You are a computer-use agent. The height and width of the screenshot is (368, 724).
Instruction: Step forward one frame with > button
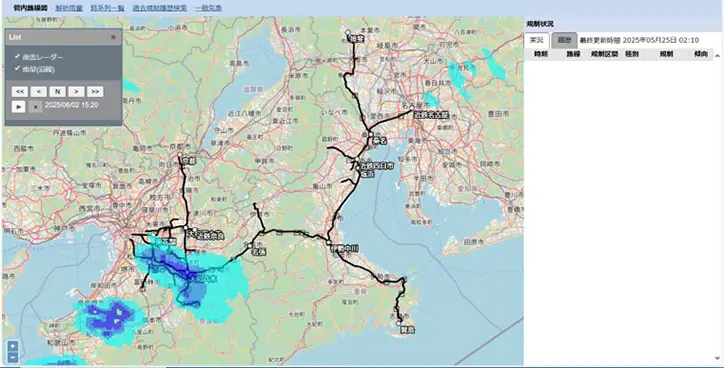click(76, 91)
